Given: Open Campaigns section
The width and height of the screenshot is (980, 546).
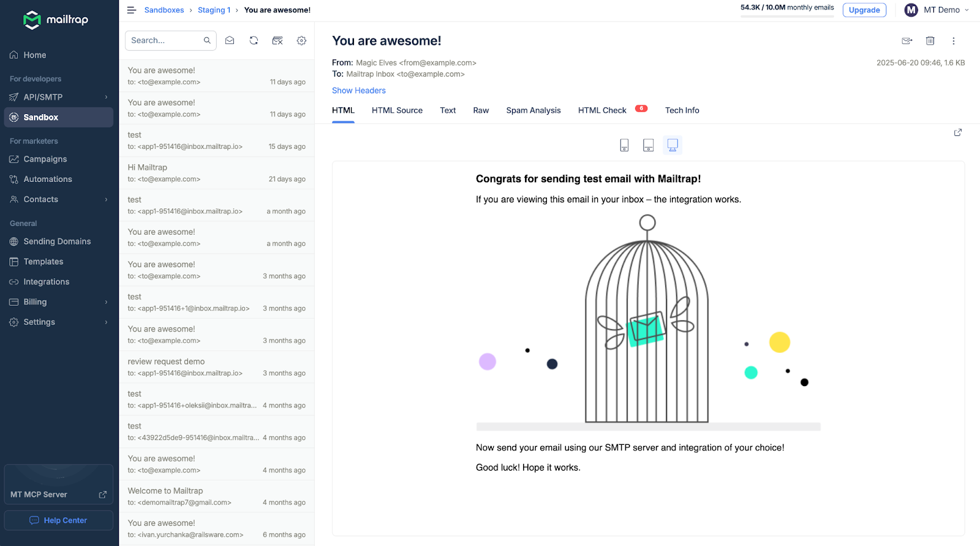Looking at the screenshot, I should coord(59,159).
